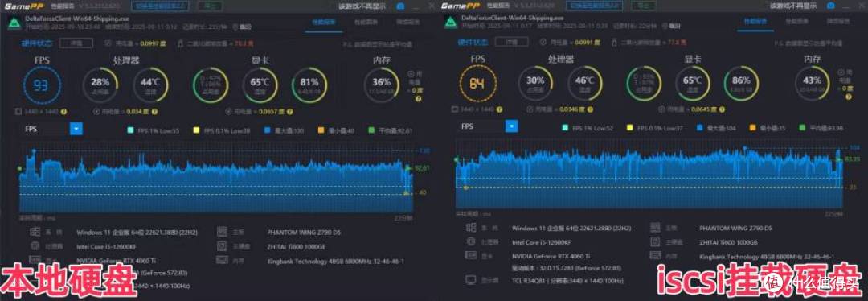868x301 pixels.
Task: Open the FPS metric dropdown in left window
Action: [76, 129]
